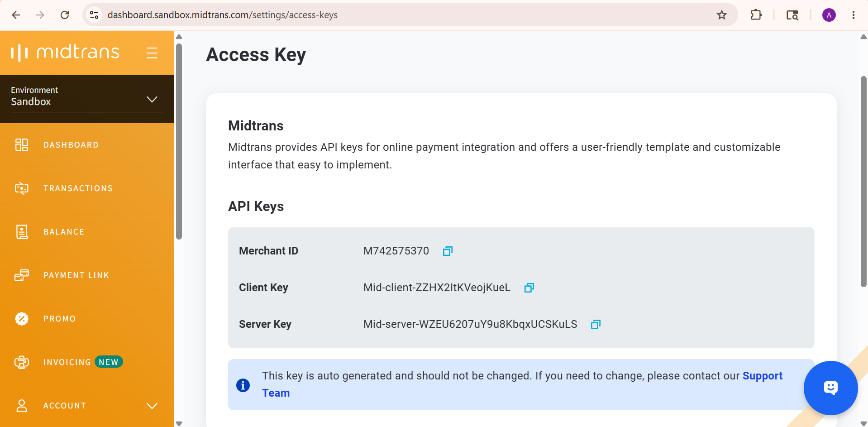Click the sidebar scroll up arrow
The height and width of the screenshot is (427, 868).
pos(179,37)
